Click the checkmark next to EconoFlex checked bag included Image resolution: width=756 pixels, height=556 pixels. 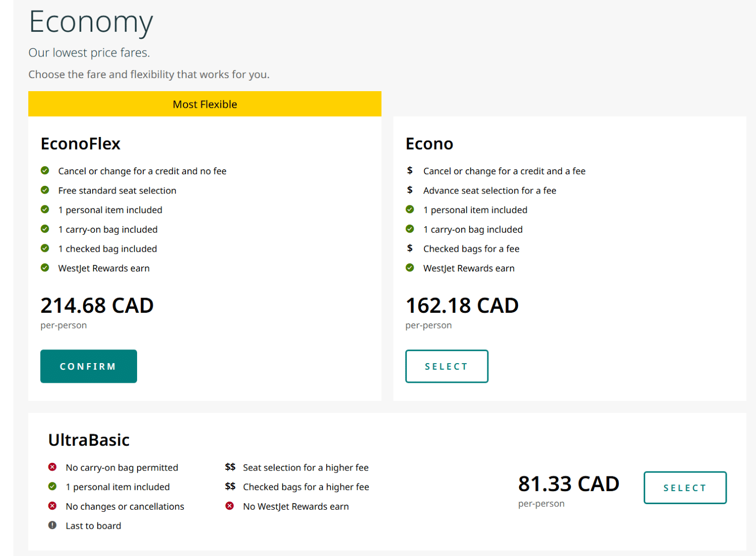(44, 248)
